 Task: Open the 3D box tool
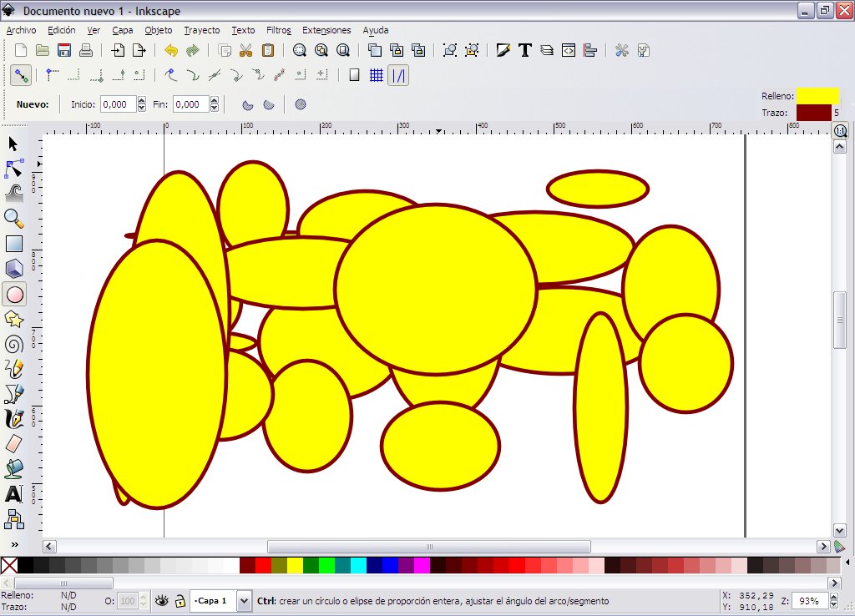click(x=13, y=268)
